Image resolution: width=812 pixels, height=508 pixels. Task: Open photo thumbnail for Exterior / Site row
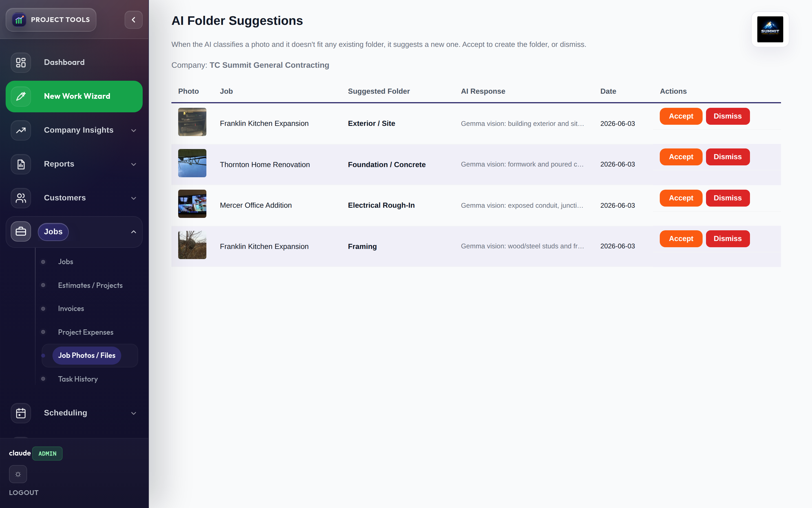tap(192, 122)
